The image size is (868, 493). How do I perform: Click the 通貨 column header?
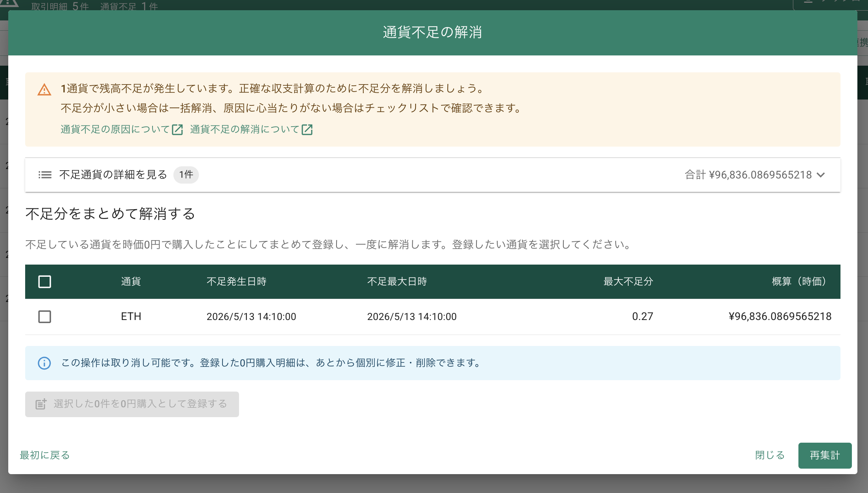click(x=131, y=281)
